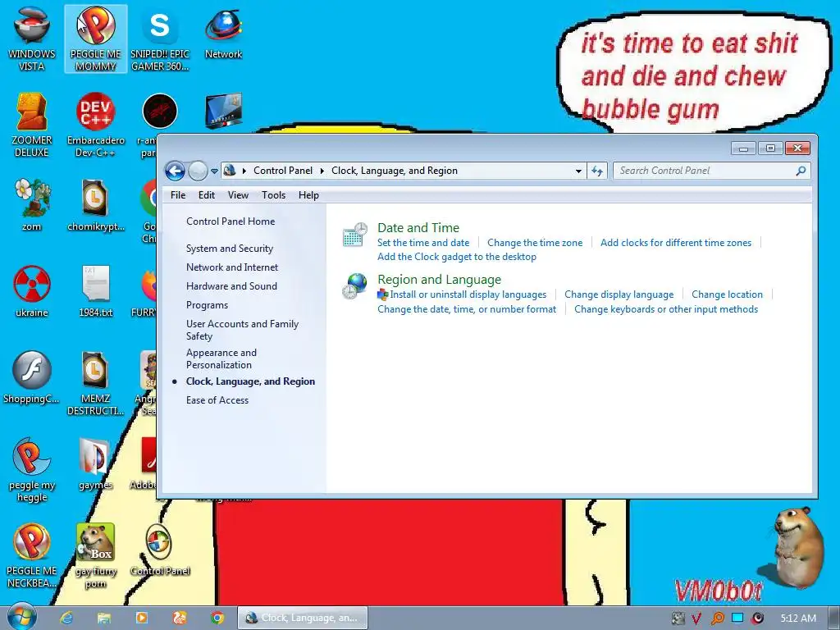Select the SNIPED!! EPIC GAMER 360 Skype icon
The image size is (840, 630).
coord(160,39)
